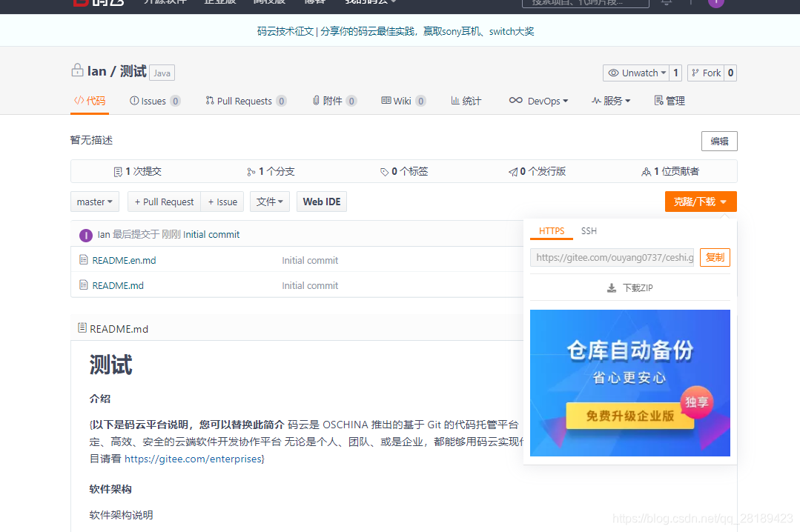This screenshot has height=532, width=800.
Task: Click the Wiki book icon
Action: pyautogui.click(x=386, y=101)
